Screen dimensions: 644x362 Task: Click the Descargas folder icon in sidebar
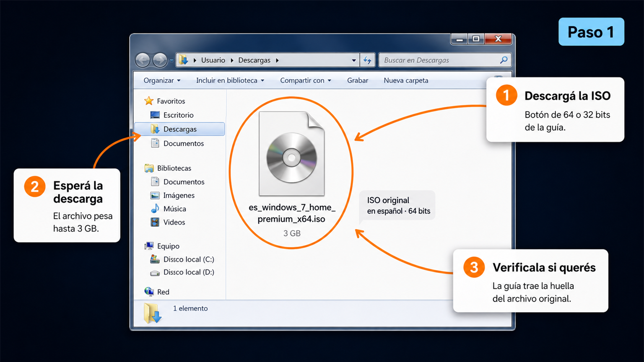click(155, 129)
